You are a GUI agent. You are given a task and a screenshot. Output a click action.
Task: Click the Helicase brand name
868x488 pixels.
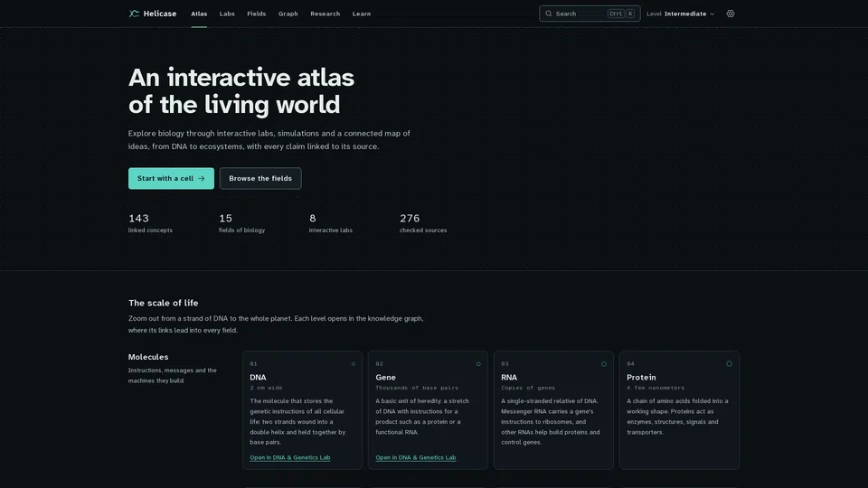point(159,14)
